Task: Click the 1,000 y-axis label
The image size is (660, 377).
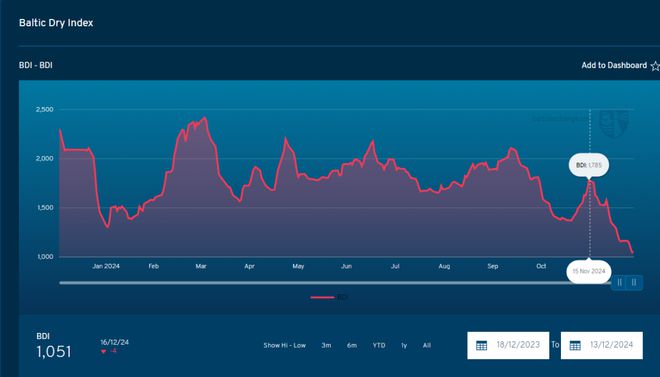Action: pos(45,257)
